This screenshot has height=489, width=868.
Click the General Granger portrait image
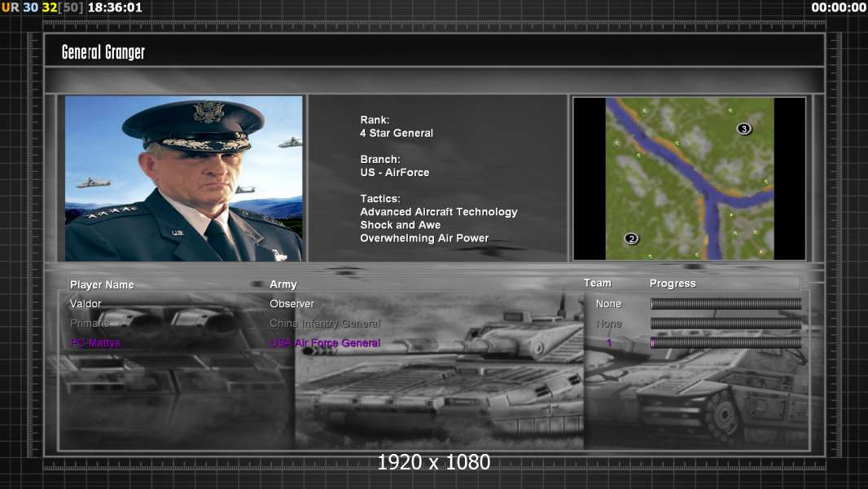[184, 178]
